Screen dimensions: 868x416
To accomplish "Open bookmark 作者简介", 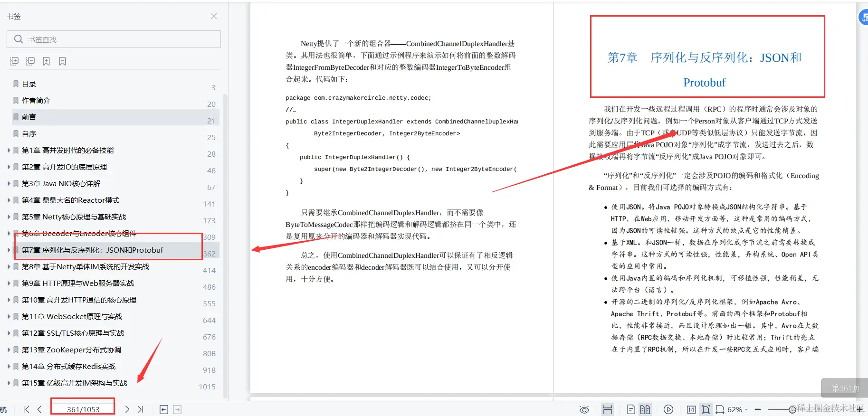I will pos(36,100).
